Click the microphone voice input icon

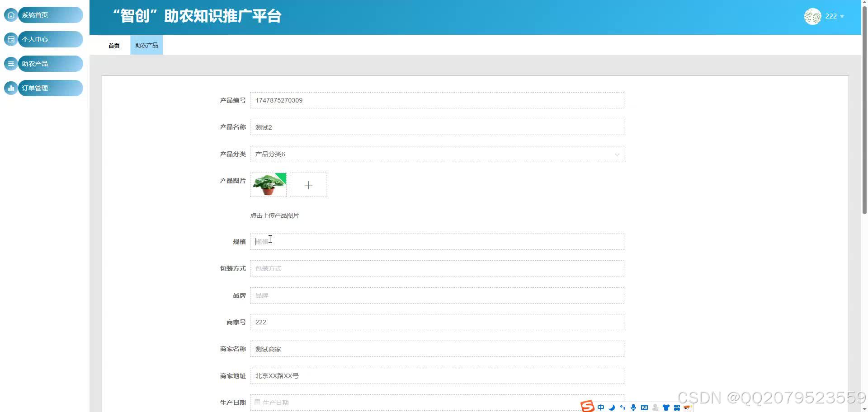coord(633,407)
